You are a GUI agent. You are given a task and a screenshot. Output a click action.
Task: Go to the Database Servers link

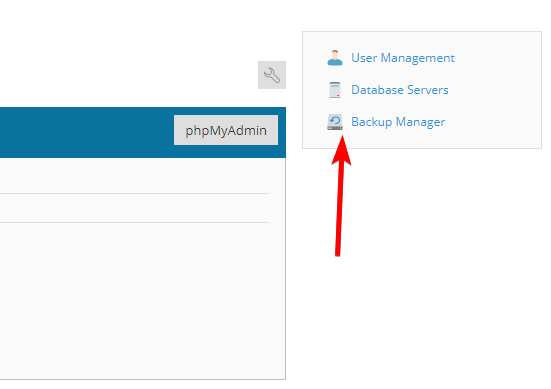tap(400, 90)
